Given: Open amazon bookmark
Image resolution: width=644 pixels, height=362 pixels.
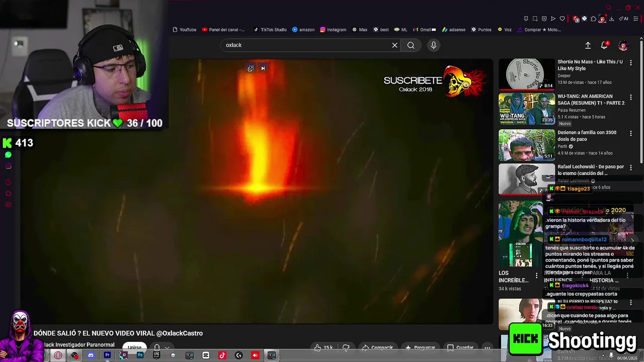Looking at the screenshot, I should (x=303, y=30).
